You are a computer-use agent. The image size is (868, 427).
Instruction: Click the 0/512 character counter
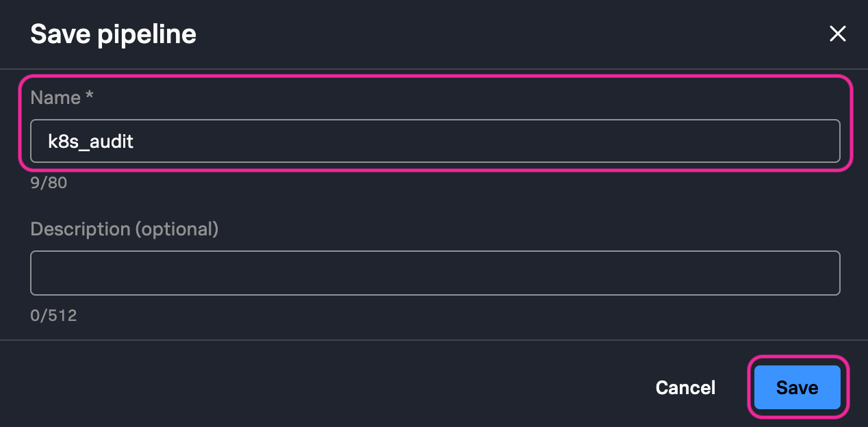pyautogui.click(x=53, y=315)
